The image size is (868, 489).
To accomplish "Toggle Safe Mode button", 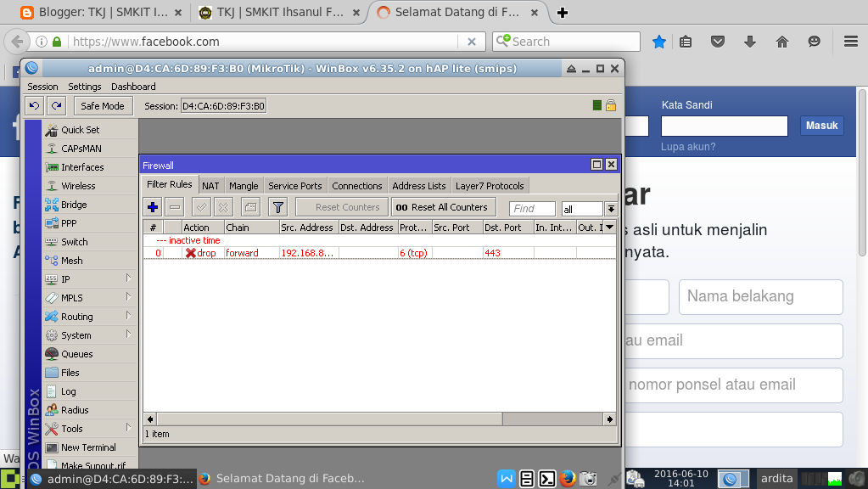I will pos(103,106).
